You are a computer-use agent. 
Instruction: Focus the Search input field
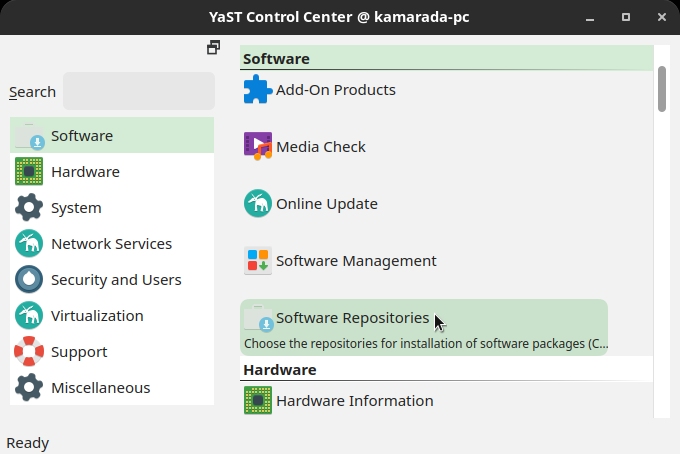(139, 91)
